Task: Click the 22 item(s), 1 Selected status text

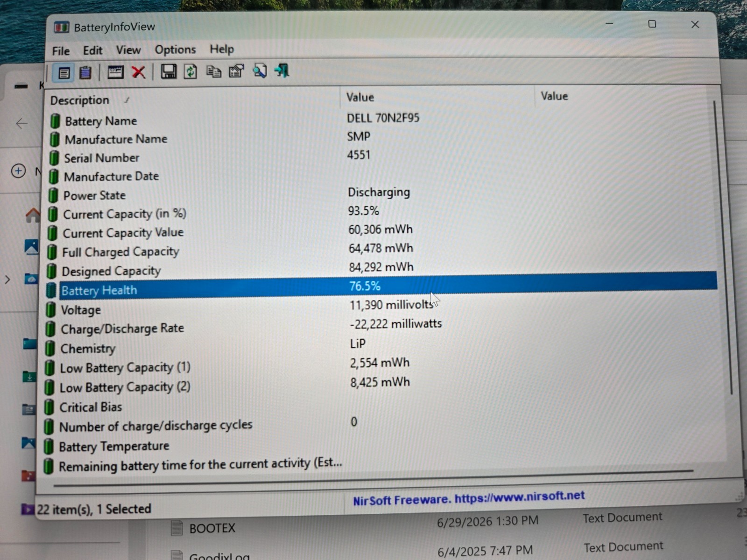Action: pyautogui.click(x=94, y=509)
